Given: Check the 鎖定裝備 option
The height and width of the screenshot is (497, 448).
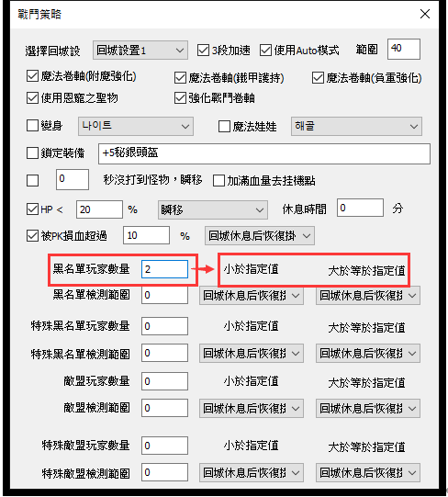Looking at the screenshot, I should click(x=32, y=153).
